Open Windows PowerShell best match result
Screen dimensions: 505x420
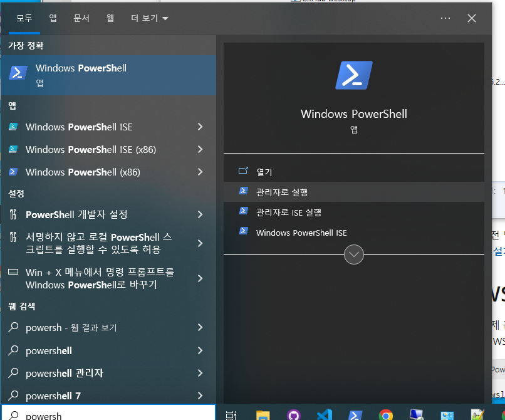pos(108,75)
